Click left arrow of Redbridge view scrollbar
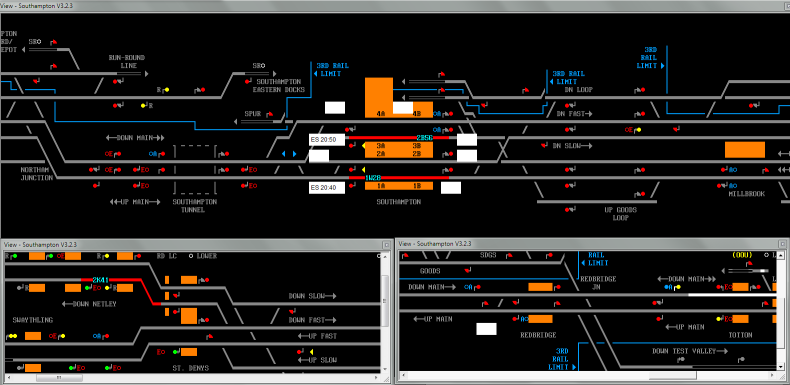This screenshot has width=790, height=385. pos(403,375)
